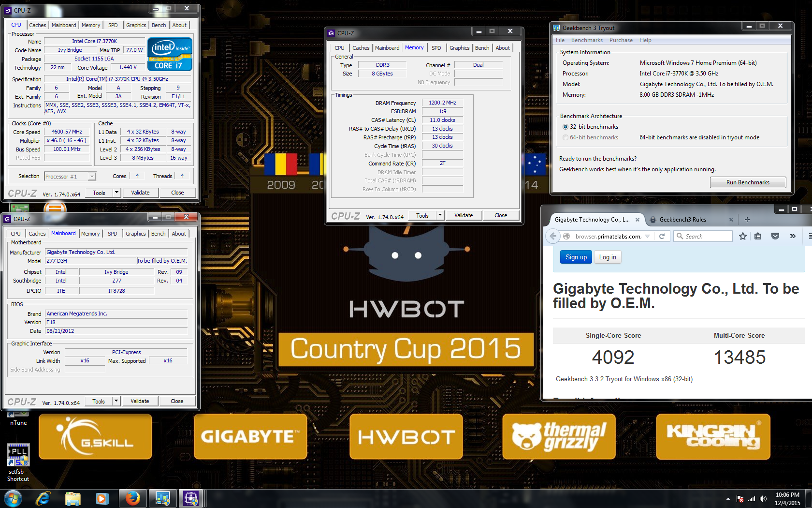This screenshot has width=812, height=508.
Task: Click Z77-D3H model field
Action: (x=90, y=261)
